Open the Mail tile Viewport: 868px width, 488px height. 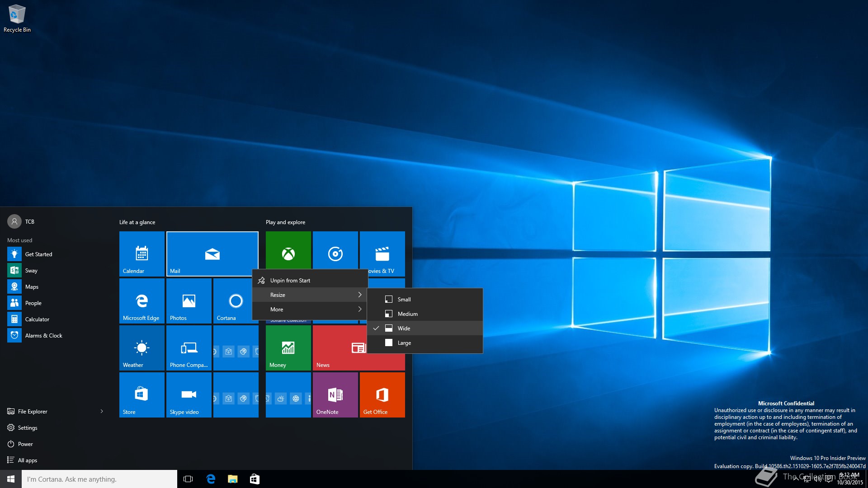pos(212,253)
